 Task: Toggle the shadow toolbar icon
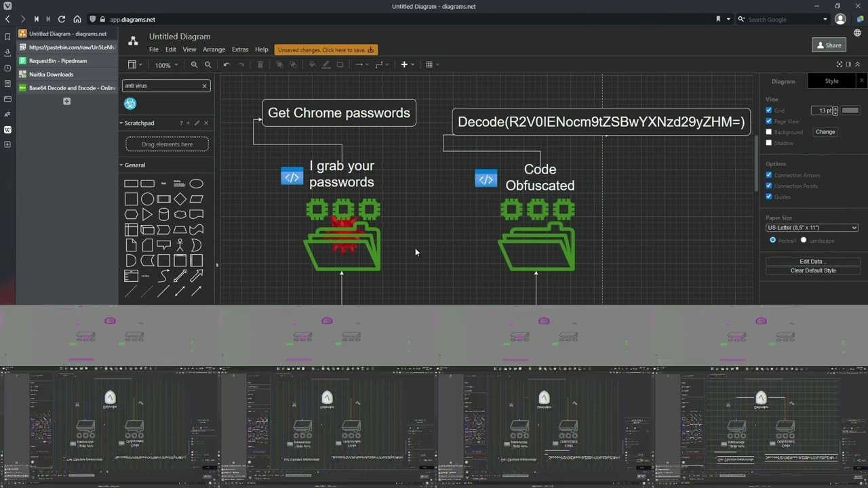340,64
